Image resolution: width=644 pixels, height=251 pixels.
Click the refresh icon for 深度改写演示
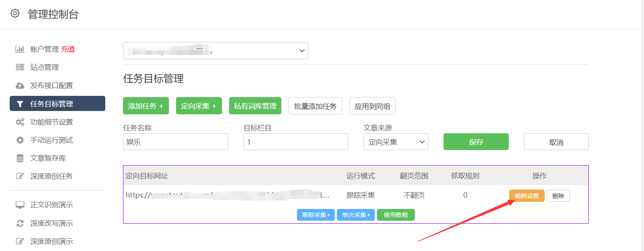tap(20, 223)
